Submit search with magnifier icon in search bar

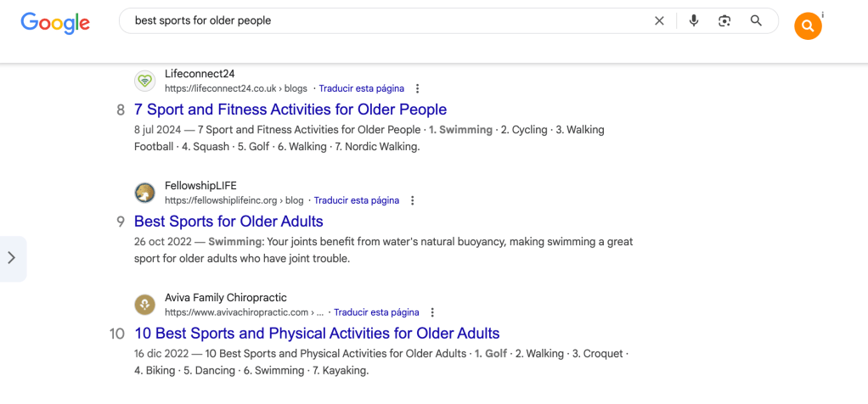tap(756, 21)
